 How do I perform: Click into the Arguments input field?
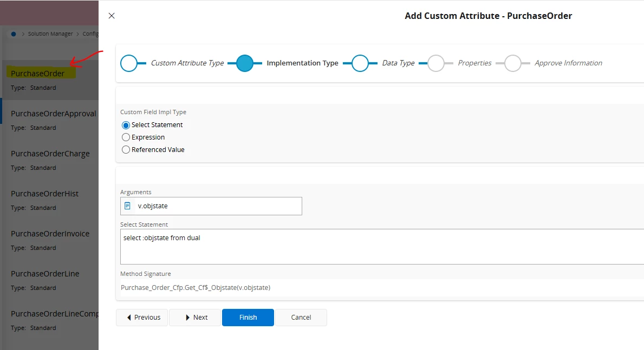pyautogui.click(x=217, y=206)
